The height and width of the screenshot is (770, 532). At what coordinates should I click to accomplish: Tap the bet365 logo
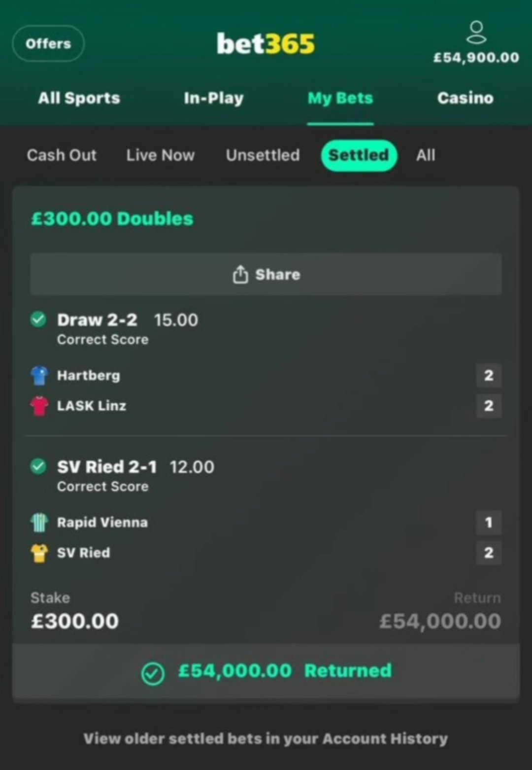pos(266,43)
